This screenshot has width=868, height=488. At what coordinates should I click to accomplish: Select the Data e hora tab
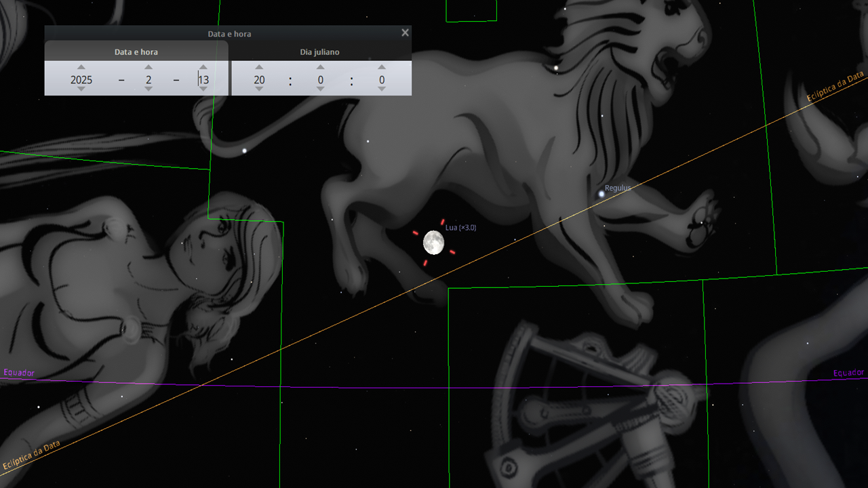pyautogui.click(x=136, y=52)
